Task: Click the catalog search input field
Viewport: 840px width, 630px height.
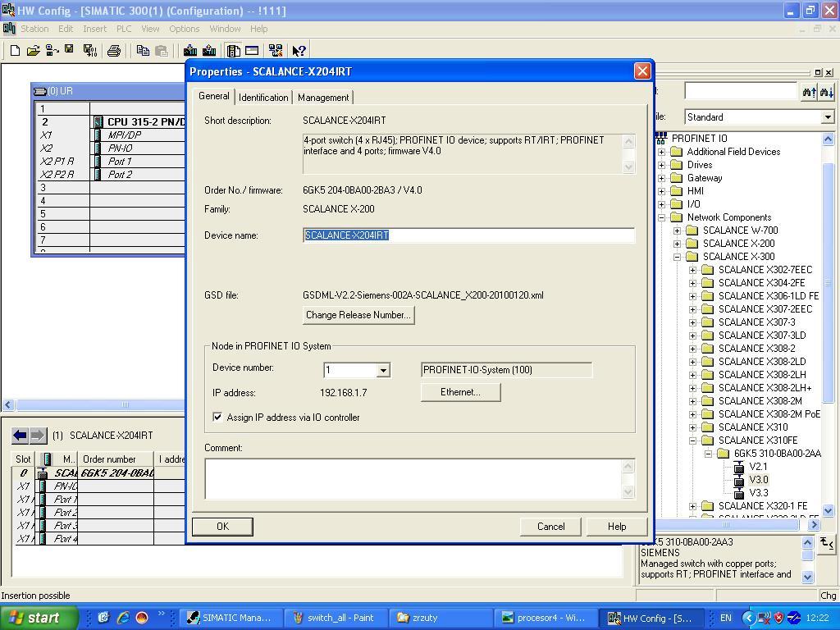Action: pyautogui.click(x=741, y=92)
